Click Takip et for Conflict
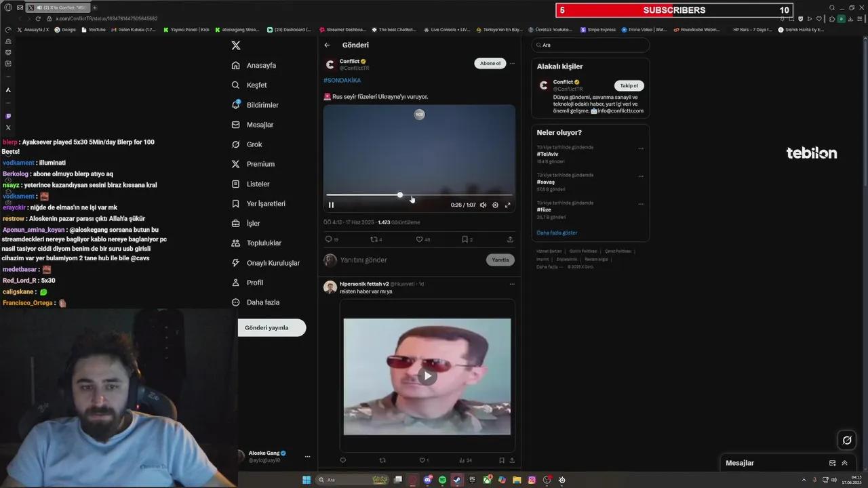Viewport: 868px width, 488px height. pyautogui.click(x=629, y=86)
